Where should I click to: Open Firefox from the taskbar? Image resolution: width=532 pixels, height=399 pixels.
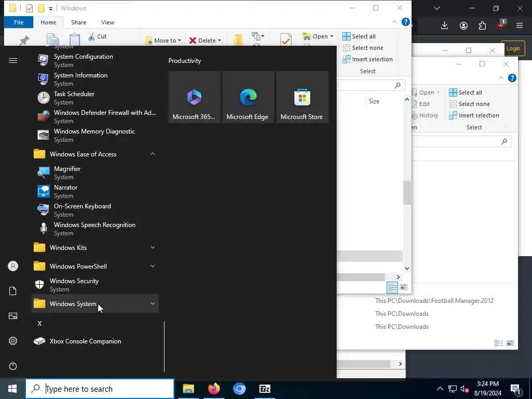(214, 389)
